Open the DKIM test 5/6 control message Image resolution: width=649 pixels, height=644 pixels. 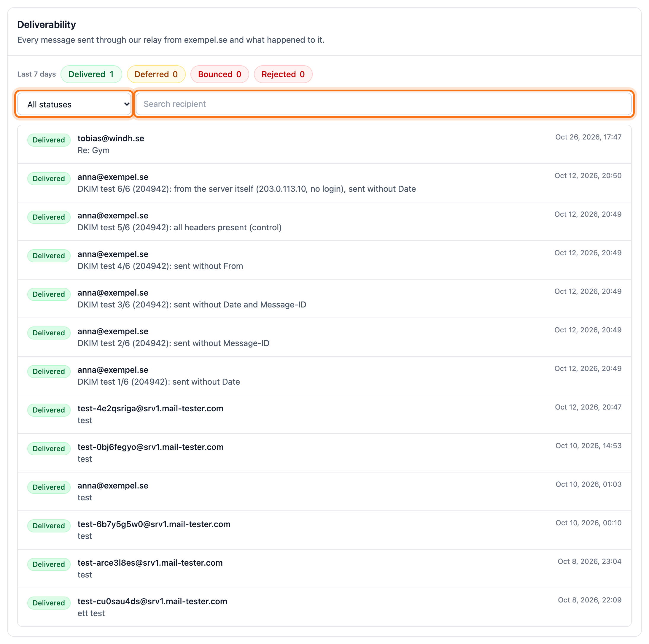click(x=324, y=221)
